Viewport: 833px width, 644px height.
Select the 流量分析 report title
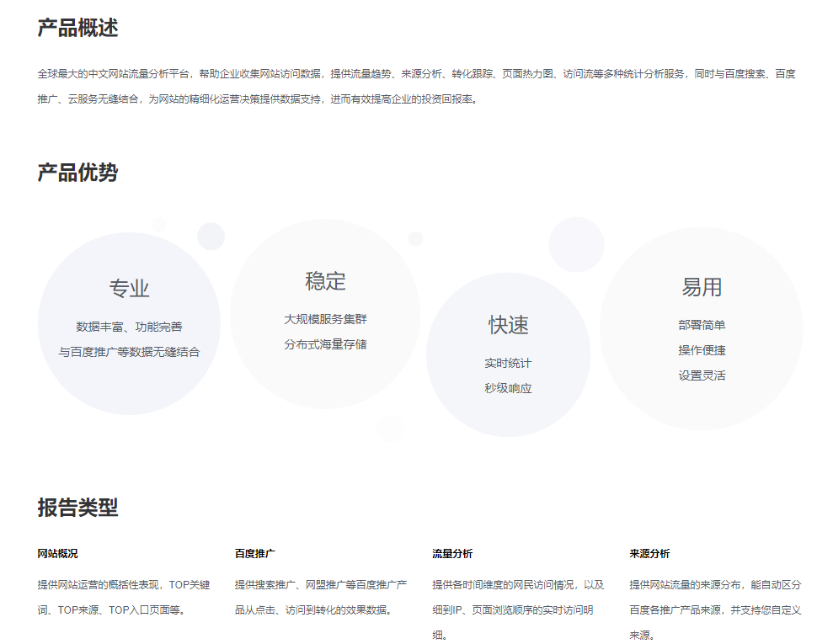coord(452,554)
